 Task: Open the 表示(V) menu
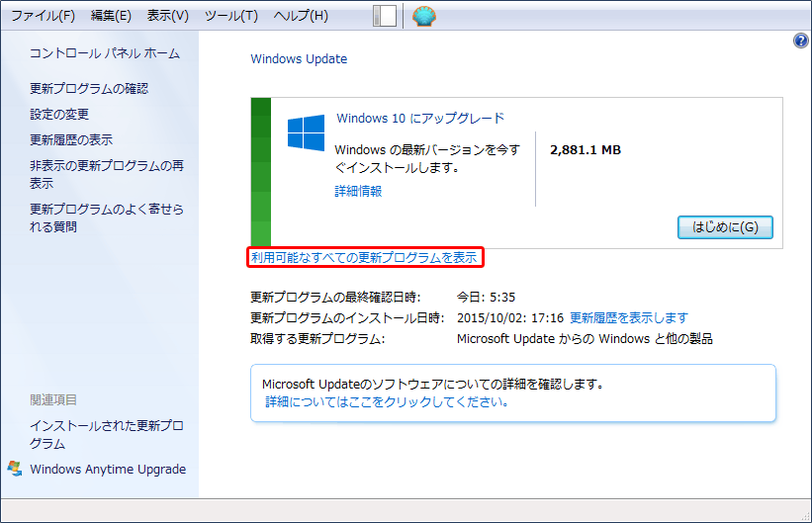click(168, 16)
